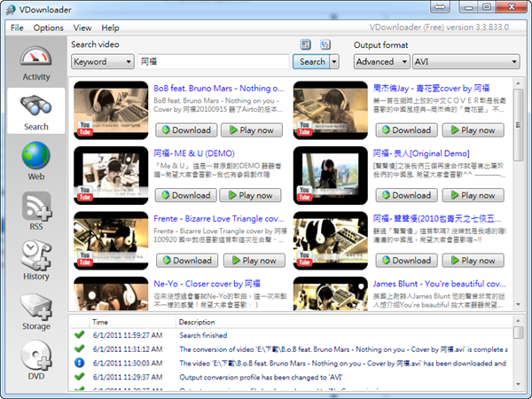Click the VDownloader title bar app icon
Screen dimensions: 532x399
(10, 10)
